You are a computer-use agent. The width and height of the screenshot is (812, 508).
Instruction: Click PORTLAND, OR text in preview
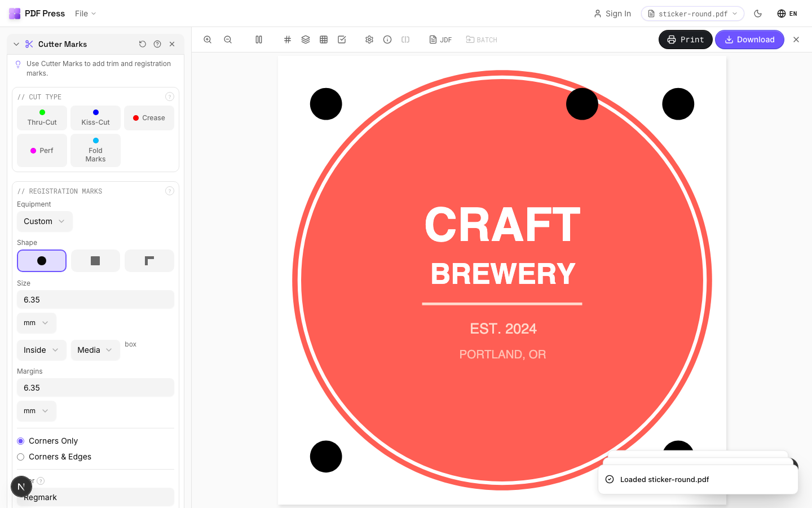coord(502,354)
